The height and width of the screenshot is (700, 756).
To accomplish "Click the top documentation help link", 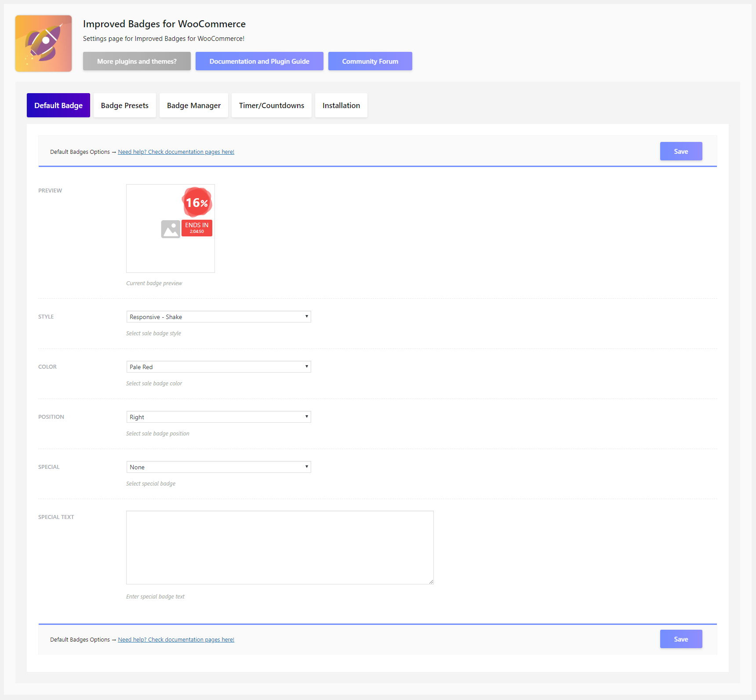I will click(x=176, y=152).
